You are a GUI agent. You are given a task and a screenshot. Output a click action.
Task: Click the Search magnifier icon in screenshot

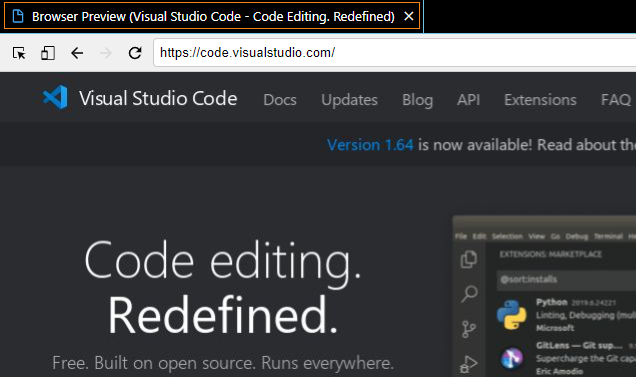coord(469,294)
